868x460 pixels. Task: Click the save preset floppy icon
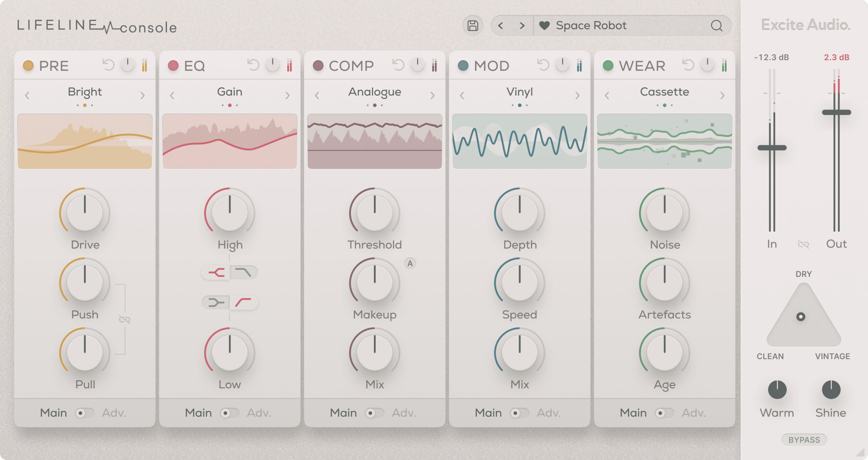(x=473, y=26)
